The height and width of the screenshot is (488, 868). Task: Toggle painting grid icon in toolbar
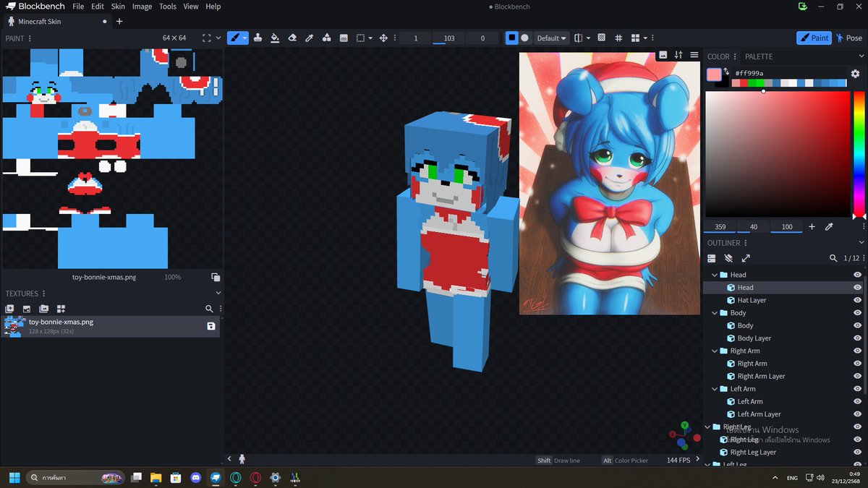[x=618, y=38]
